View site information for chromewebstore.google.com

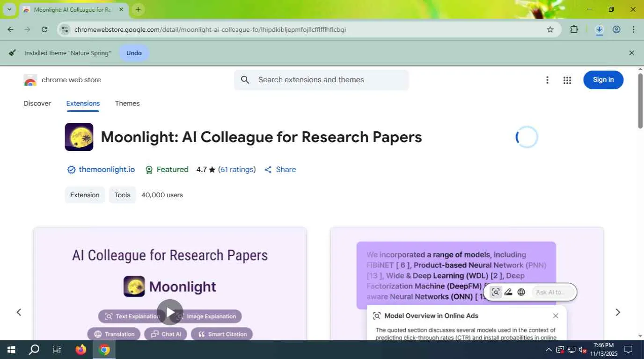(x=65, y=29)
